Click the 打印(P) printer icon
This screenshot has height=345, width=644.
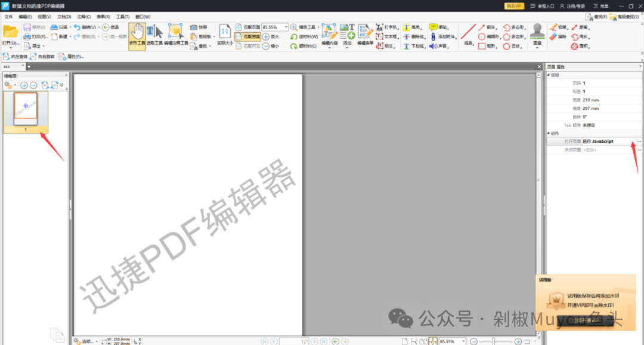tap(27, 36)
